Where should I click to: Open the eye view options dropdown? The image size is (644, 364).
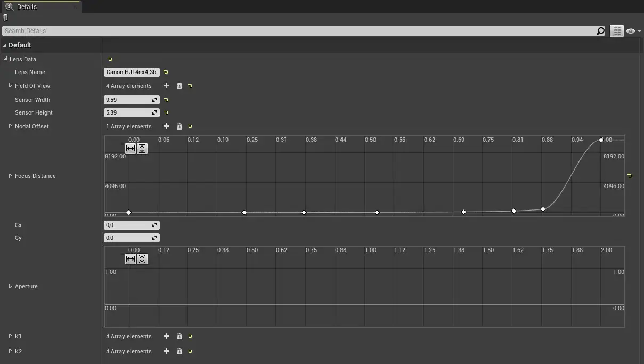coord(633,31)
